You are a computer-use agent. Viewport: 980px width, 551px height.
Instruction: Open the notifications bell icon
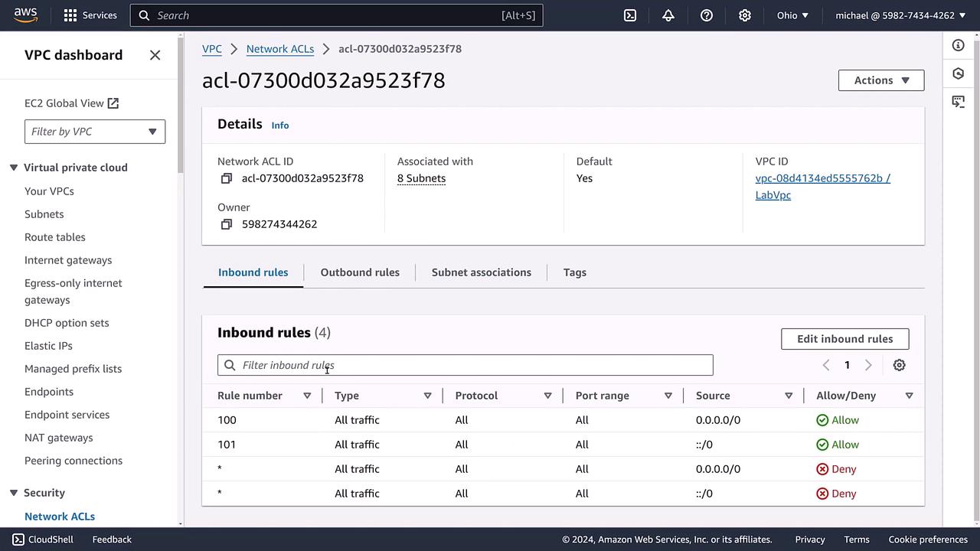668,15
